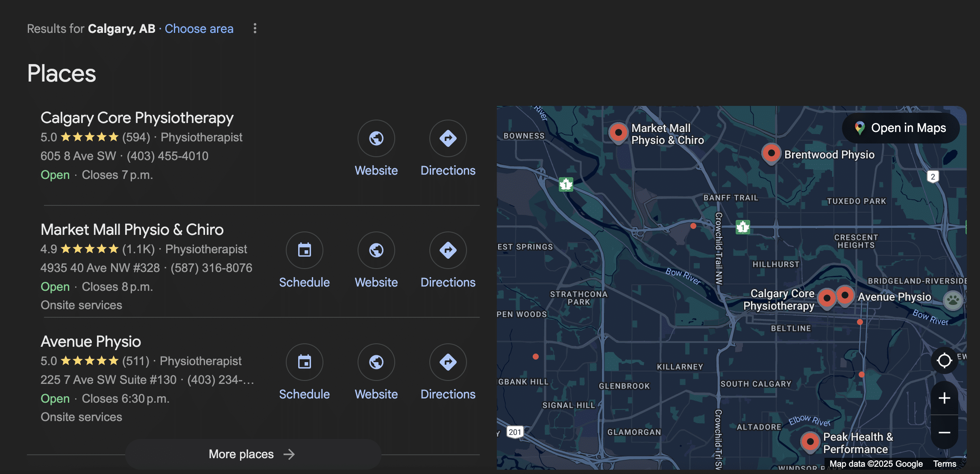Viewport: 980px width, 474px height.
Task: Click directions icon for Avenue Physio
Action: 448,362
